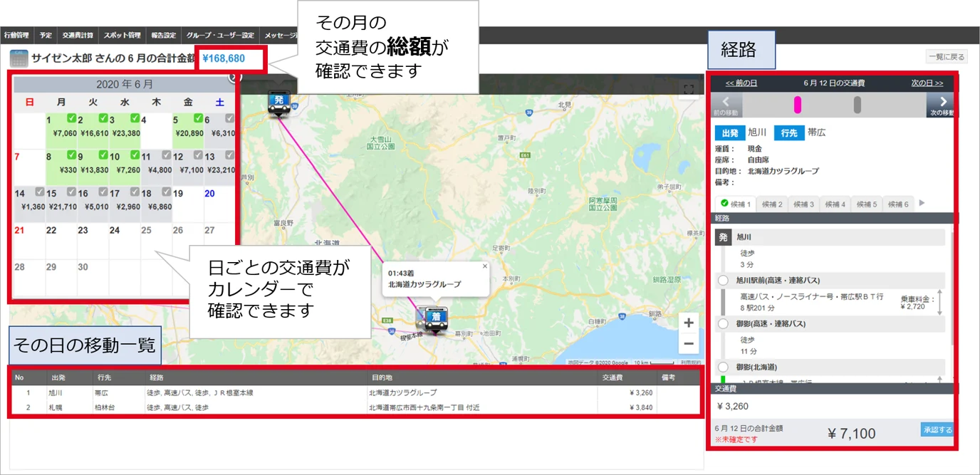The width and height of the screenshot is (980, 475).
Task: Select 候補 3 tab
Action: (x=803, y=204)
